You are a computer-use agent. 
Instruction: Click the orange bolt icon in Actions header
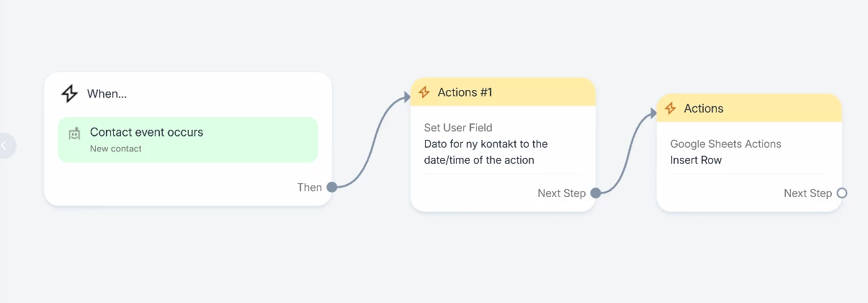point(671,108)
